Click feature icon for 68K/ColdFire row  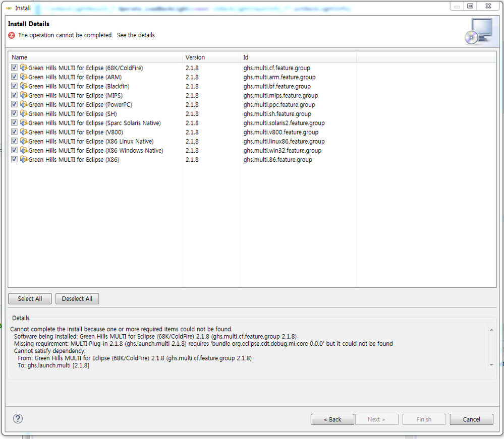pyautogui.click(x=24, y=68)
